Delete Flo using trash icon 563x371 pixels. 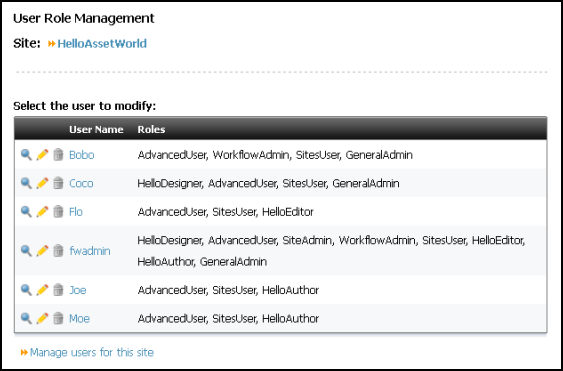pos(58,212)
